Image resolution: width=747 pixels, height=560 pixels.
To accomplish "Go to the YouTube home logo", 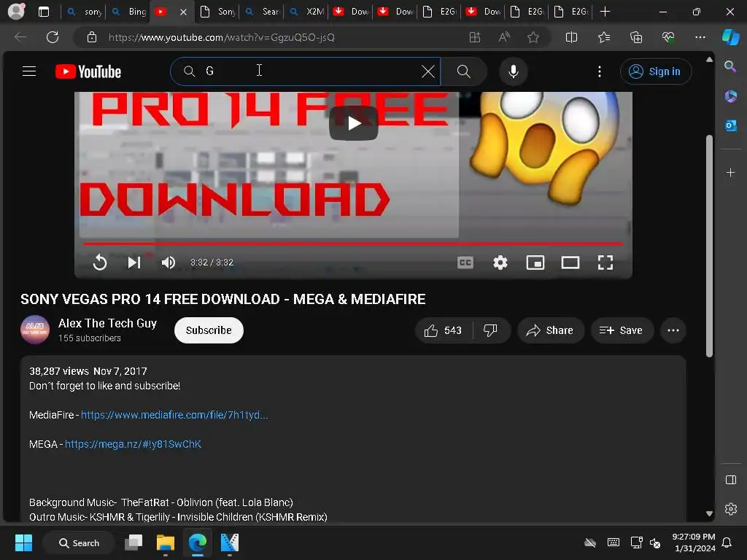I will tap(88, 71).
